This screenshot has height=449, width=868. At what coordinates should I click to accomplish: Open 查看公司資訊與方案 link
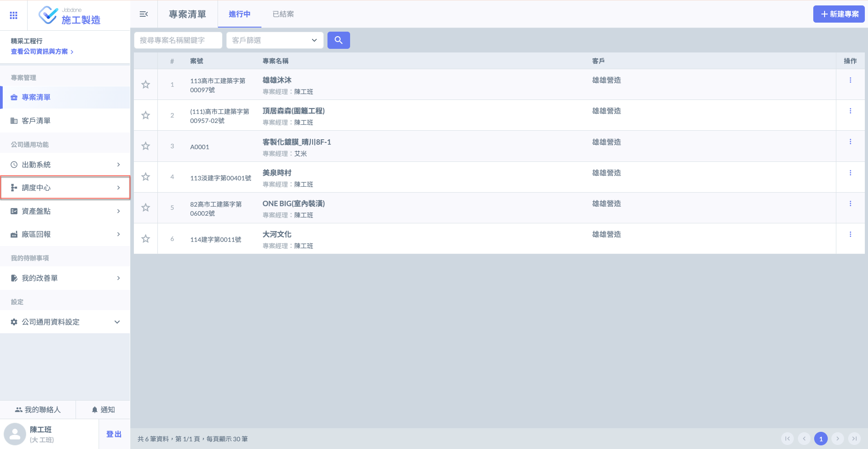(42, 52)
